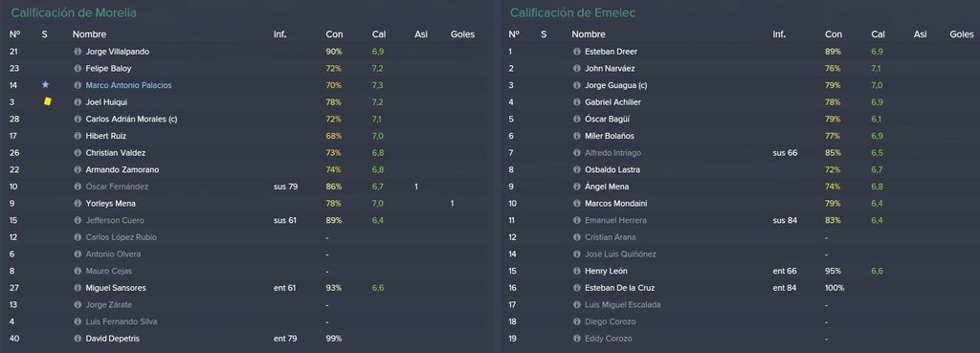Click info icon beside Jorge Villalpando
The image size is (980, 353).
(78, 52)
